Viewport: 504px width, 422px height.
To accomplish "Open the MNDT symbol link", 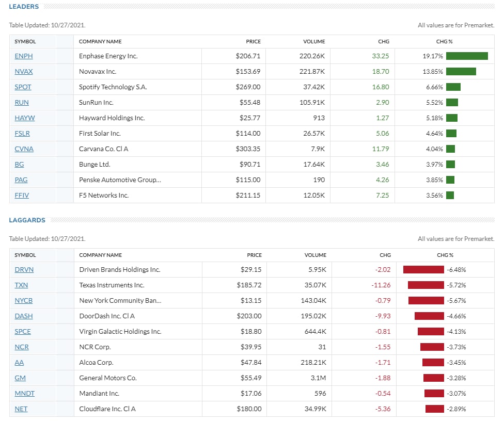I will coord(24,393).
